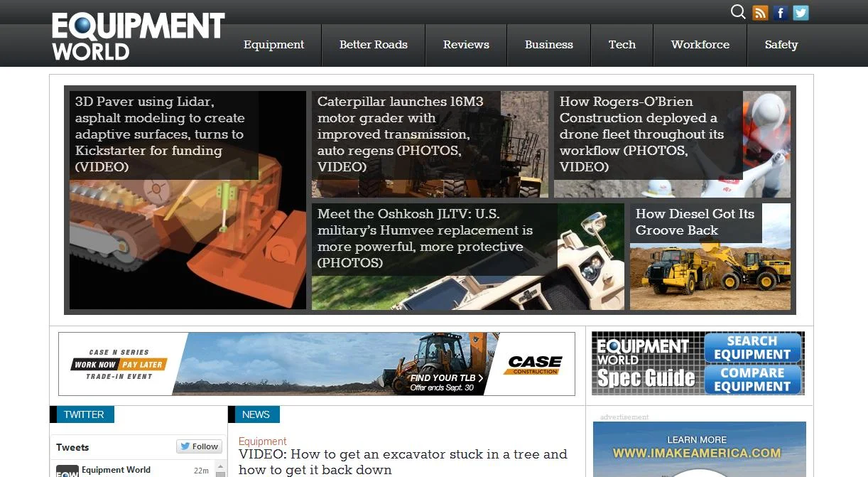
Task: Click the Search Equipment button
Action: click(x=752, y=348)
